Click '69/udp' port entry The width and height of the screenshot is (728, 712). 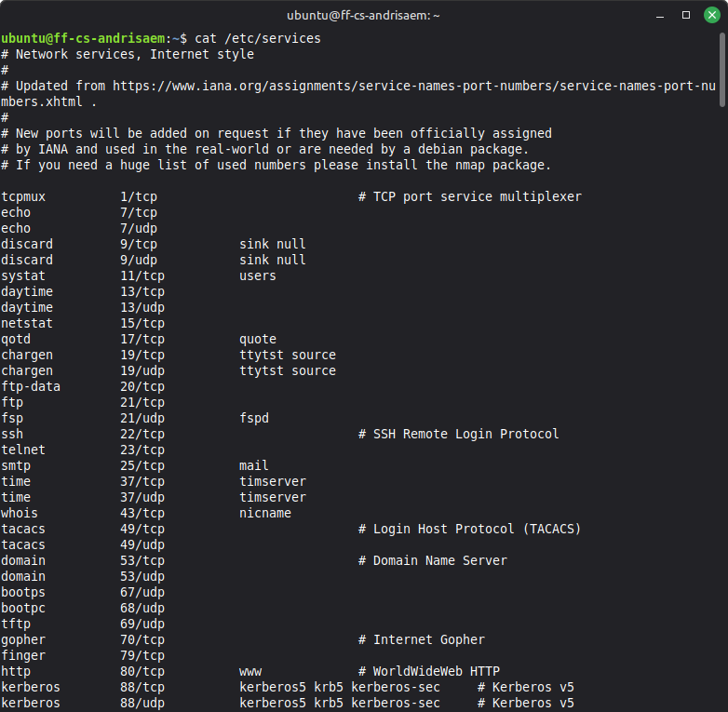(142, 624)
